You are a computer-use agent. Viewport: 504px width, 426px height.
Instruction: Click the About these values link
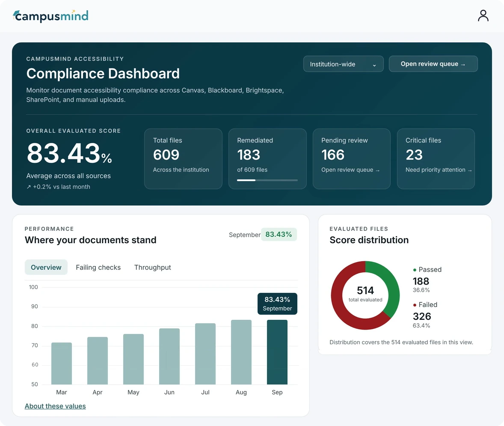(55, 406)
